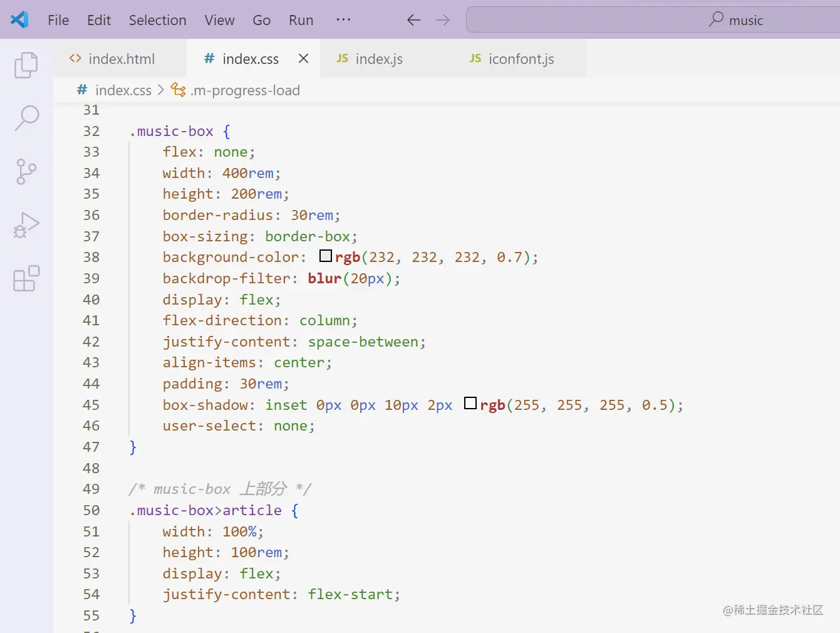The image size is (840, 633).
Task: Open the Extensions view
Action: coord(26,278)
